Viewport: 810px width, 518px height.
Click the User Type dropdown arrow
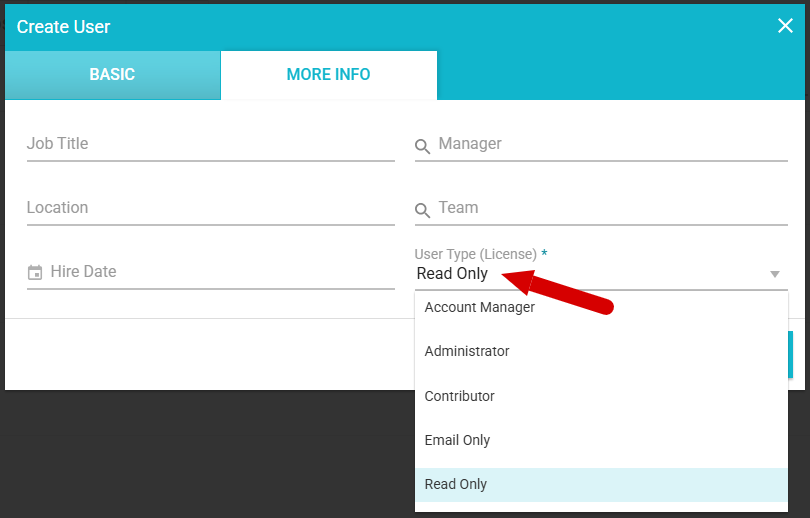point(774,274)
